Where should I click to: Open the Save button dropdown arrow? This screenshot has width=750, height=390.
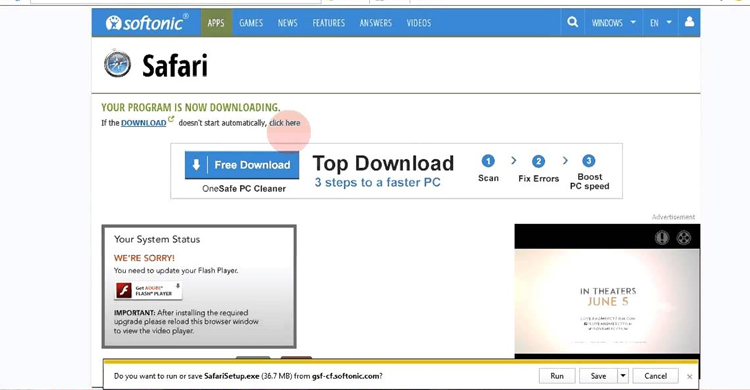pyautogui.click(x=623, y=376)
